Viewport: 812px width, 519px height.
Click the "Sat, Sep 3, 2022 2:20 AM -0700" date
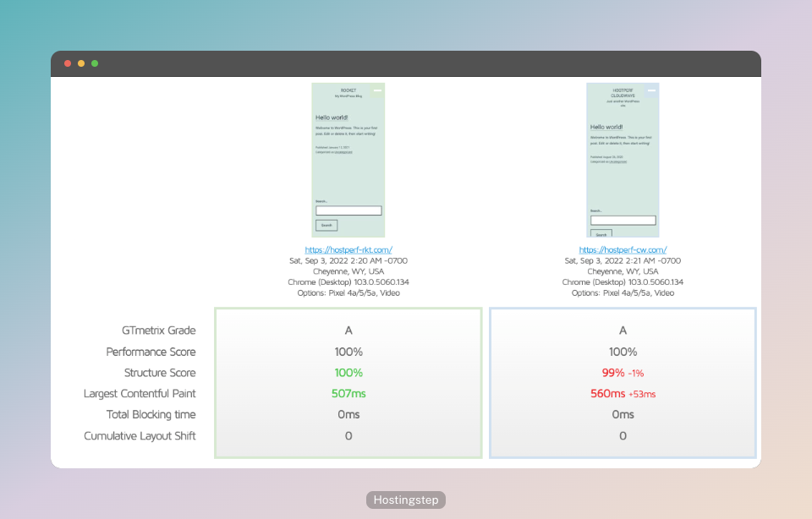pyautogui.click(x=348, y=261)
